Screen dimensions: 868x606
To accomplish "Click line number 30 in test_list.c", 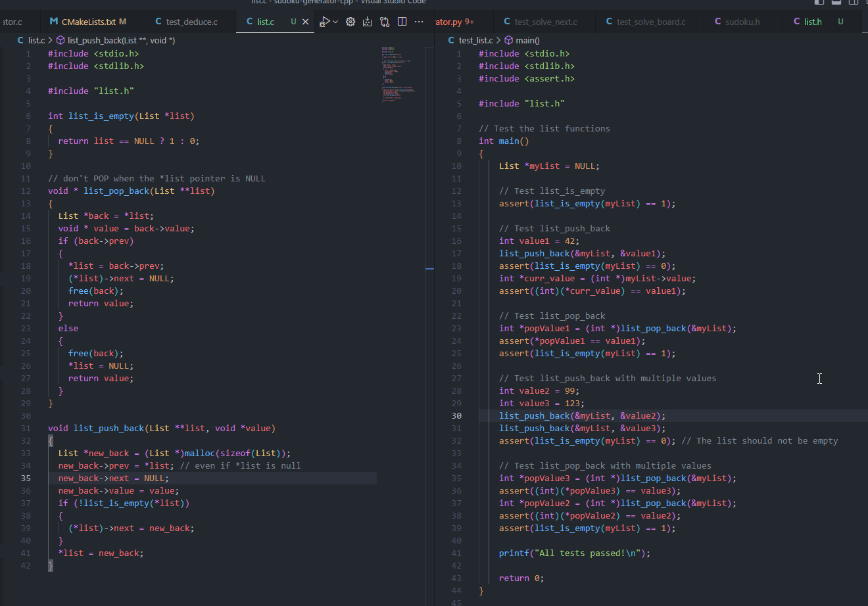I will click(456, 415).
